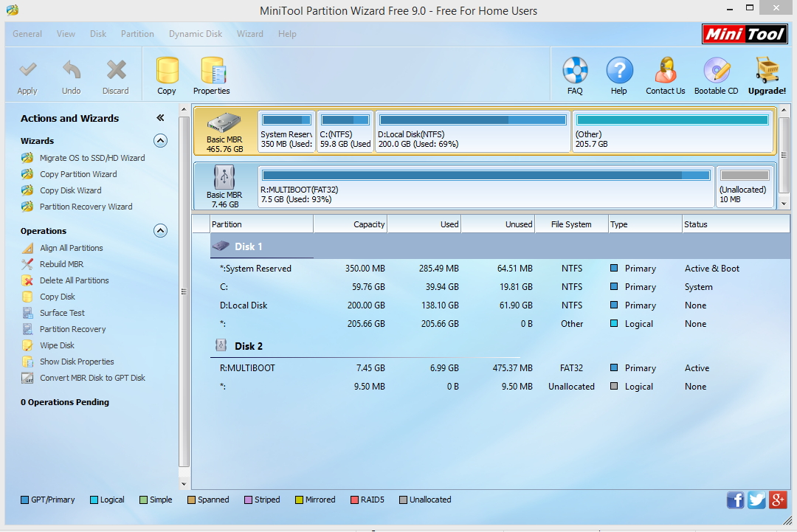Launch the Bootable CD icon
This screenshot has width=797, height=532.
[x=716, y=70]
